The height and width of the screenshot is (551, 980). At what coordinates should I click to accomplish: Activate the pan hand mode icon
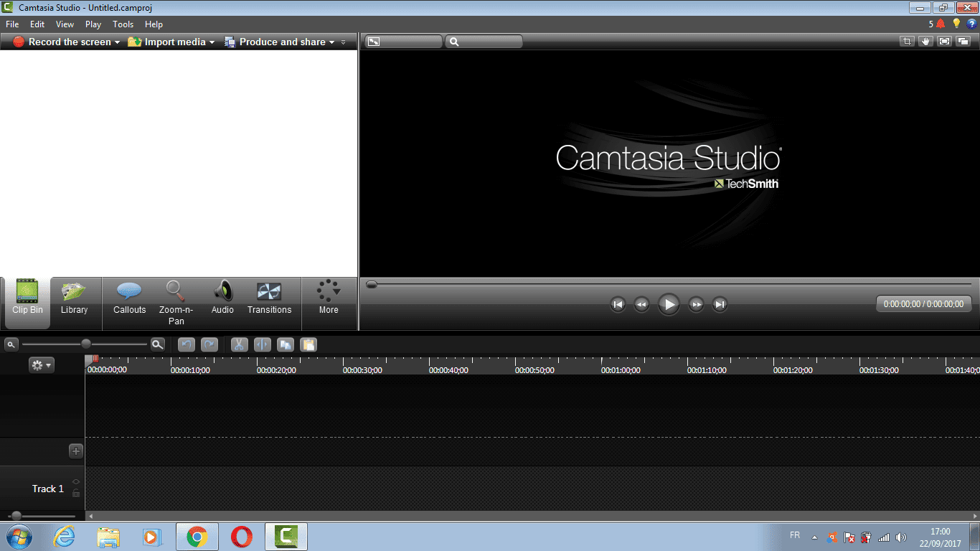(925, 42)
